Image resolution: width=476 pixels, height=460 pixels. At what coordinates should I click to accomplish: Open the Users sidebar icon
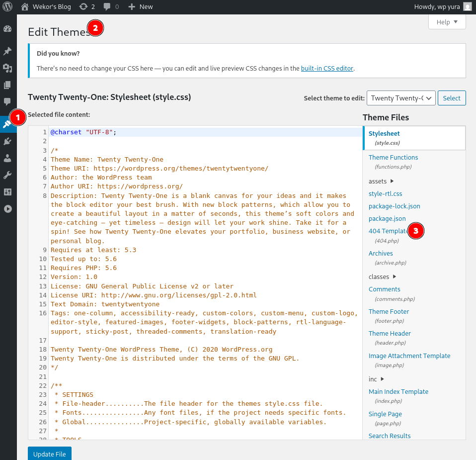coord(7,158)
